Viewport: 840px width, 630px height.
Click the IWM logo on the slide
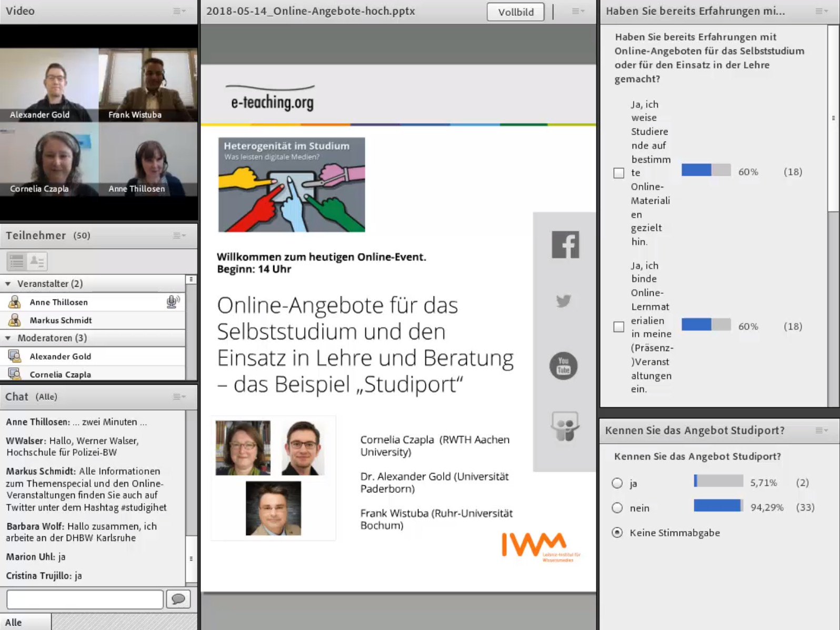coord(541,547)
